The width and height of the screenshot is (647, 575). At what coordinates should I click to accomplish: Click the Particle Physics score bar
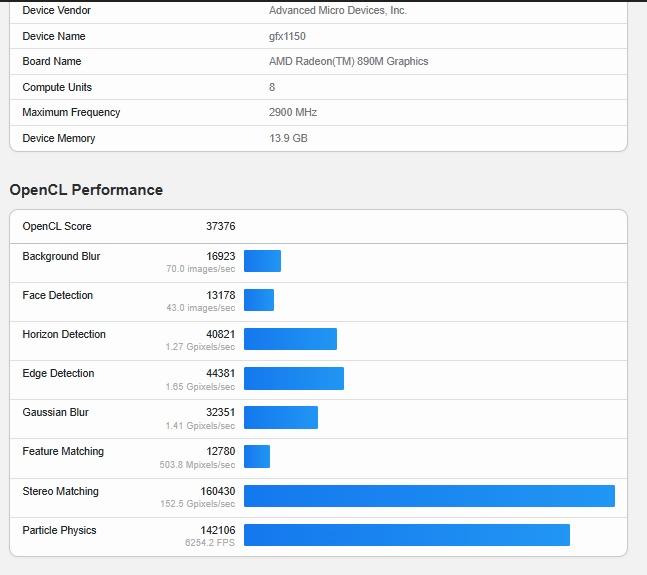tap(406, 535)
